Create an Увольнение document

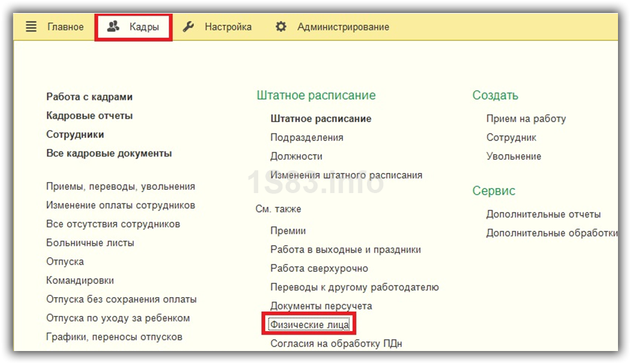(513, 157)
